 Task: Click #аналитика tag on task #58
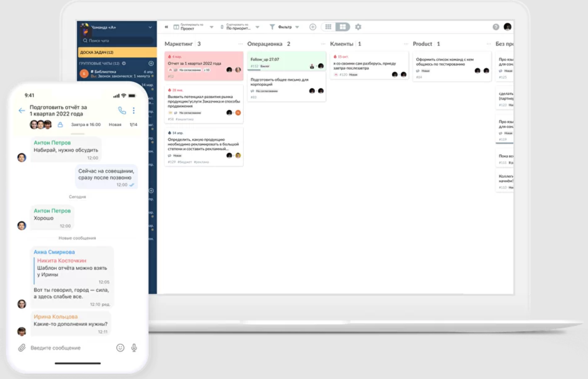point(185,119)
